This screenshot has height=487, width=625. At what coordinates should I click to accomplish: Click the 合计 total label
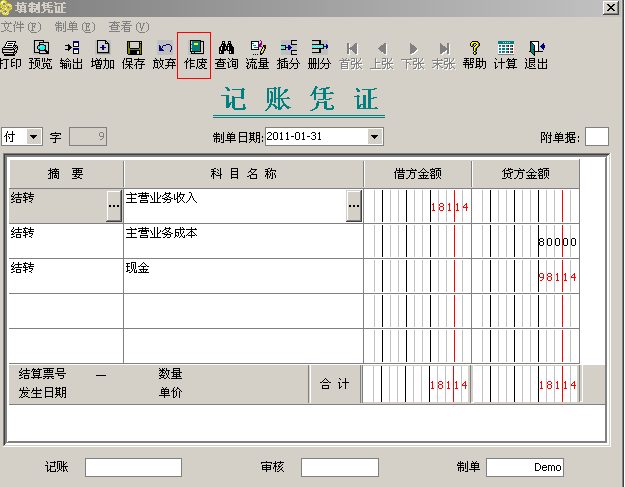point(334,384)
